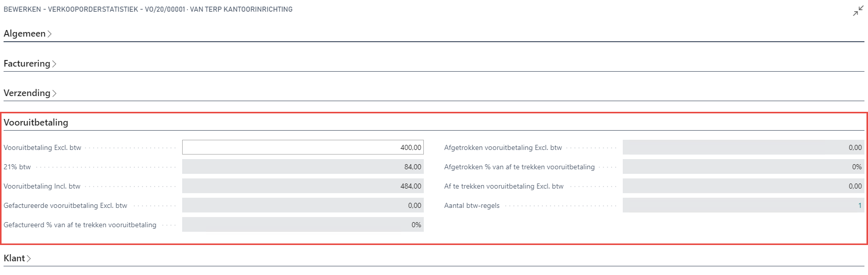This screenshot has width=868, height=275.
Task: Select the Gefactureerde vooruitbetaling Excl. btw value box
Action: [303, 205]
